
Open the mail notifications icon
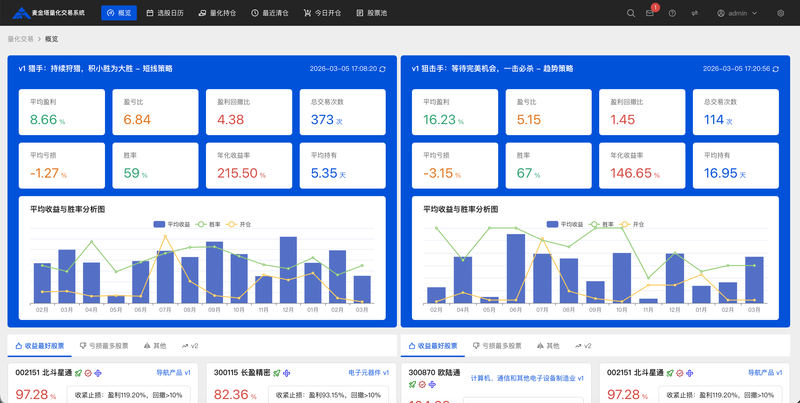pos(650,14)
